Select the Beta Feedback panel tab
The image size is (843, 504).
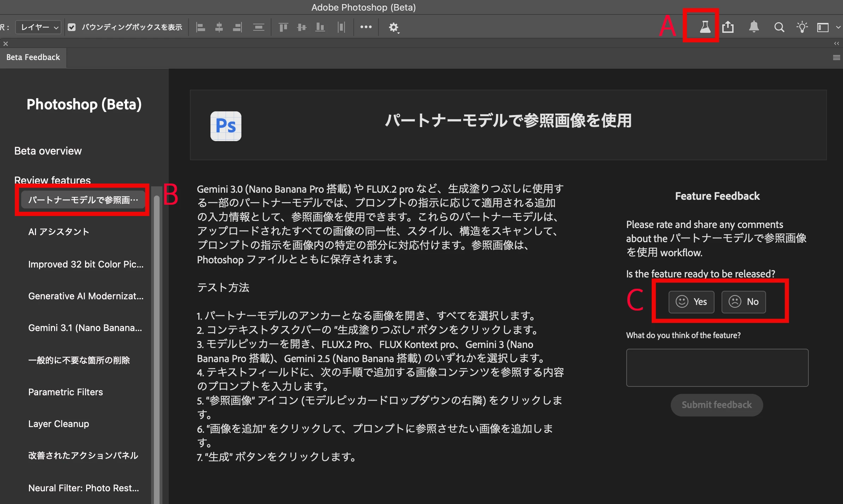(x=33, y=57)
